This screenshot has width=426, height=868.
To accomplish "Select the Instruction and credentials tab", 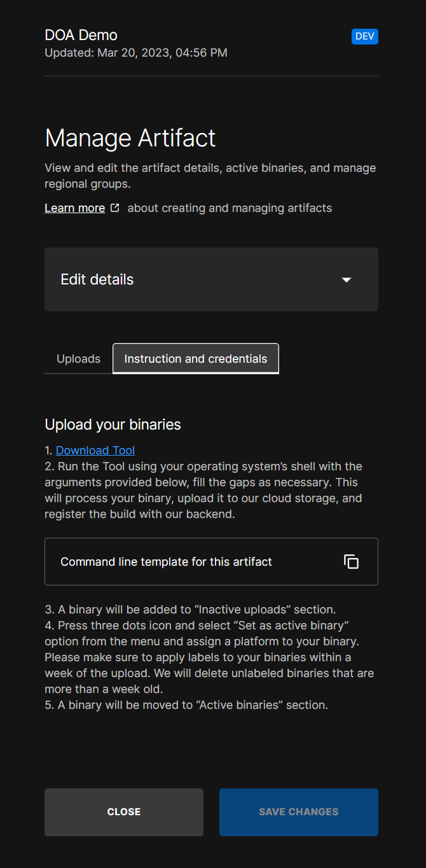I will click(x=195, y=358).
